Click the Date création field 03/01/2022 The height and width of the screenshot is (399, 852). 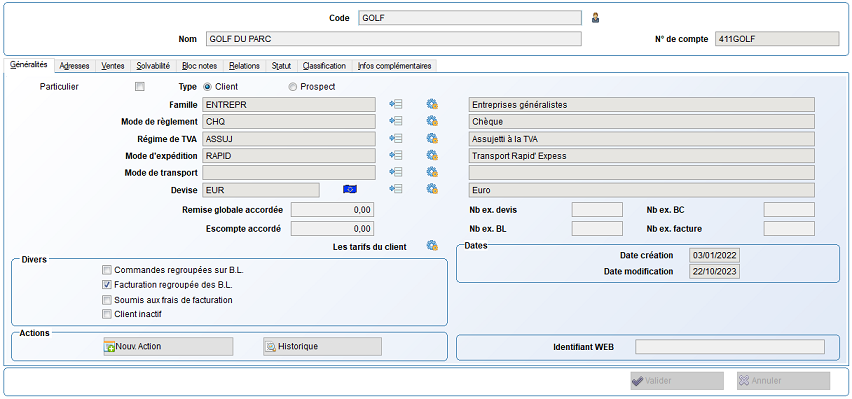[714, 255]
